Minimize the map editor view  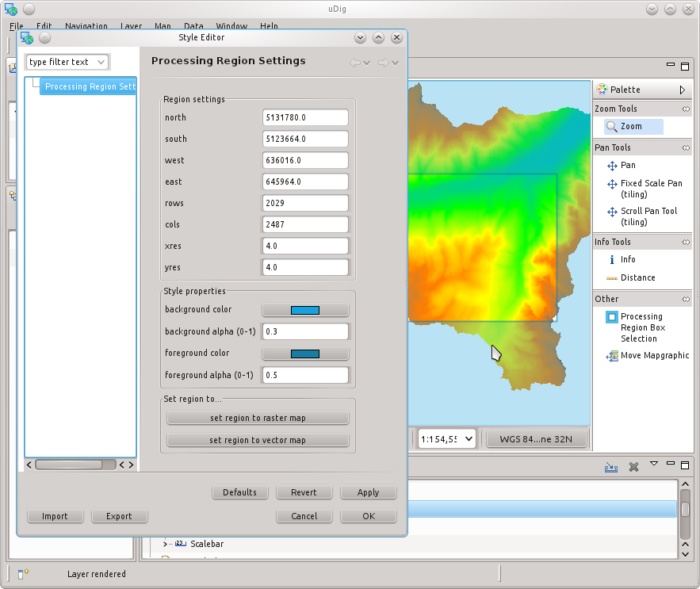[671, 65]
